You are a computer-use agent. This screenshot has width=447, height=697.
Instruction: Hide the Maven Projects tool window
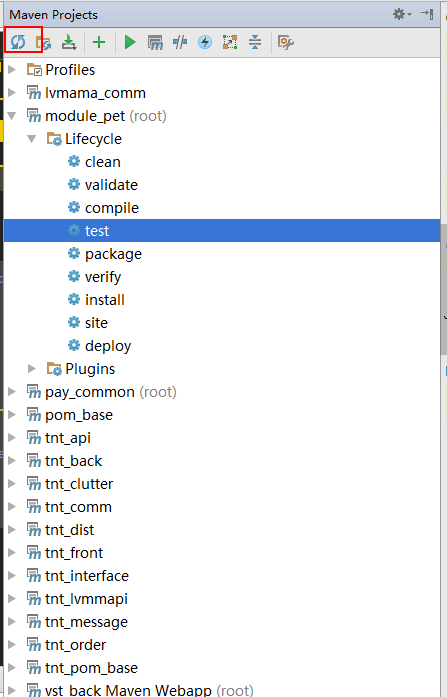click(x=427, y=14)
